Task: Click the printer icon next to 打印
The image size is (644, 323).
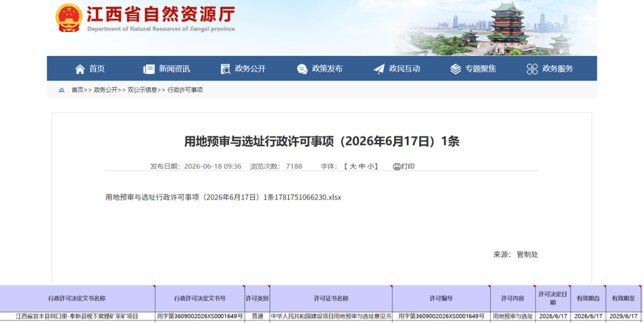Action: point(397,167)
